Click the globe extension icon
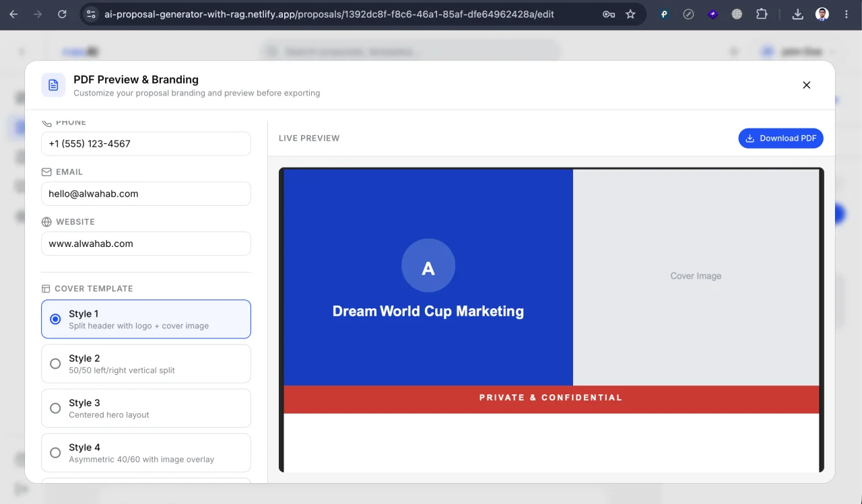 [x=737, y=13]
